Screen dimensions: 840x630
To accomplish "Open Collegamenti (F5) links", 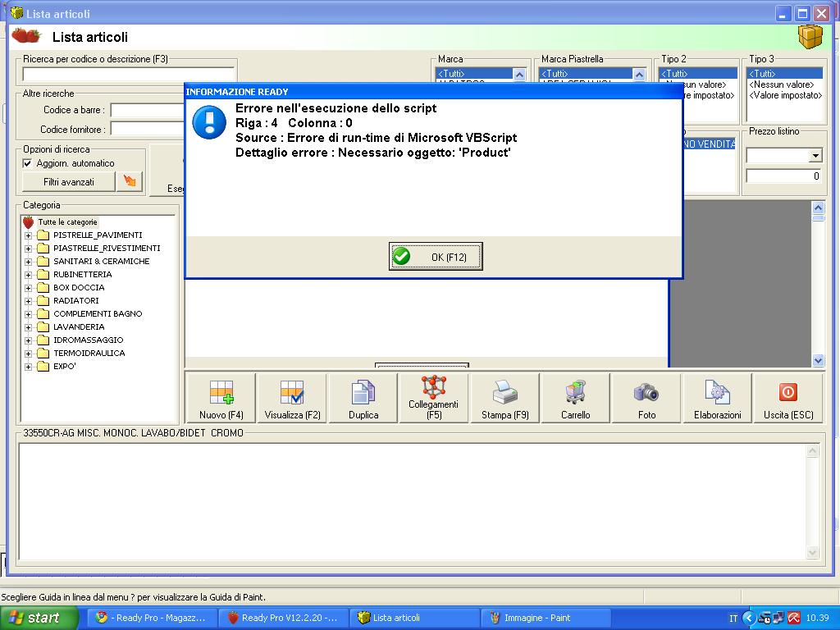I will click(x=433, y=398).
